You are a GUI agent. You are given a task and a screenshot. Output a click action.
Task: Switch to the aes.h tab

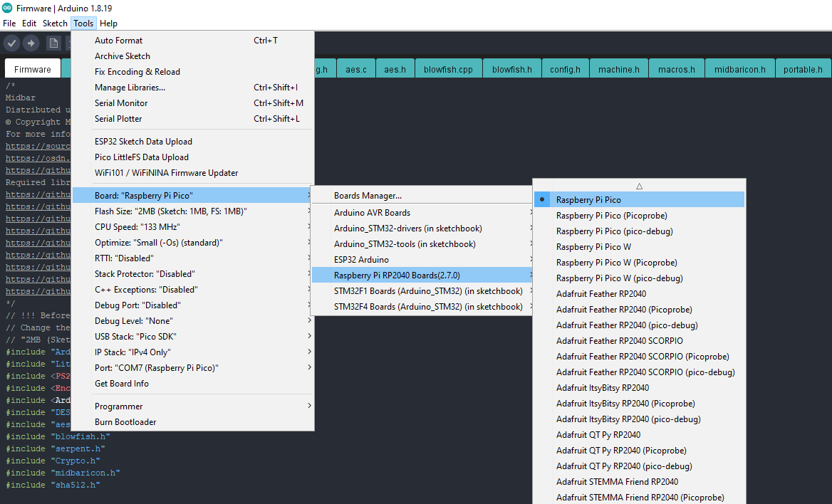395,69
